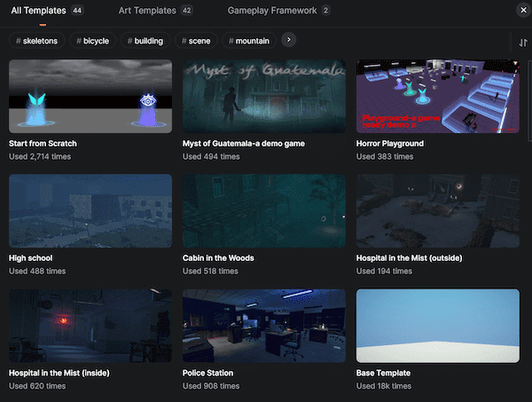
Task: Show more tags with the chevron arrow
Action: coord(289,40)
